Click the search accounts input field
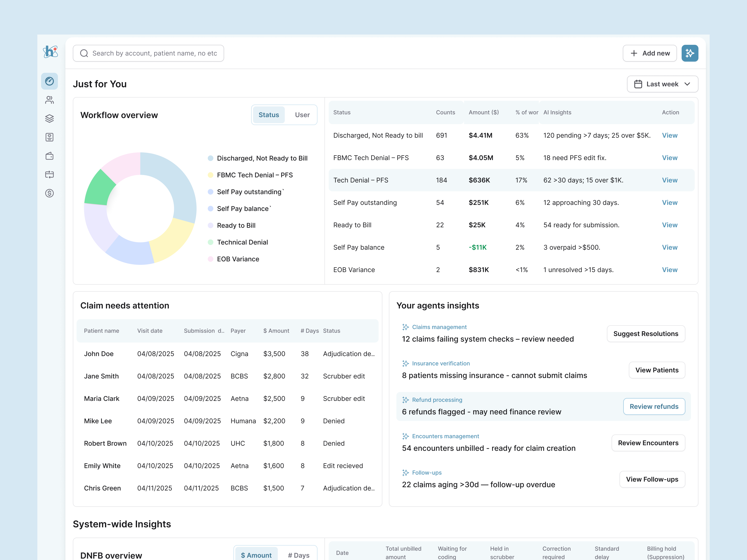Screen dimensions: 747x560 coord(149,53)
